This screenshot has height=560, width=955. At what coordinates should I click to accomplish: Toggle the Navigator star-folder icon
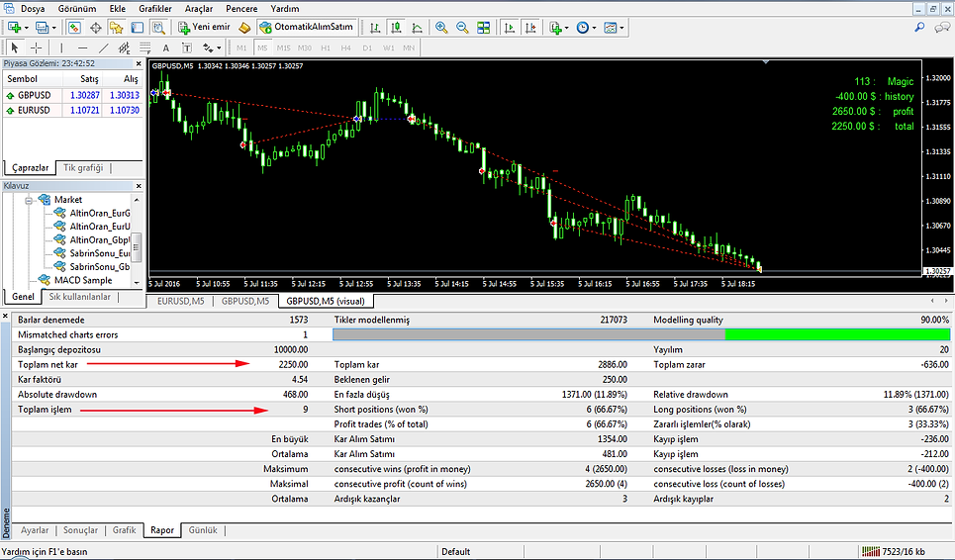(117, 28)
